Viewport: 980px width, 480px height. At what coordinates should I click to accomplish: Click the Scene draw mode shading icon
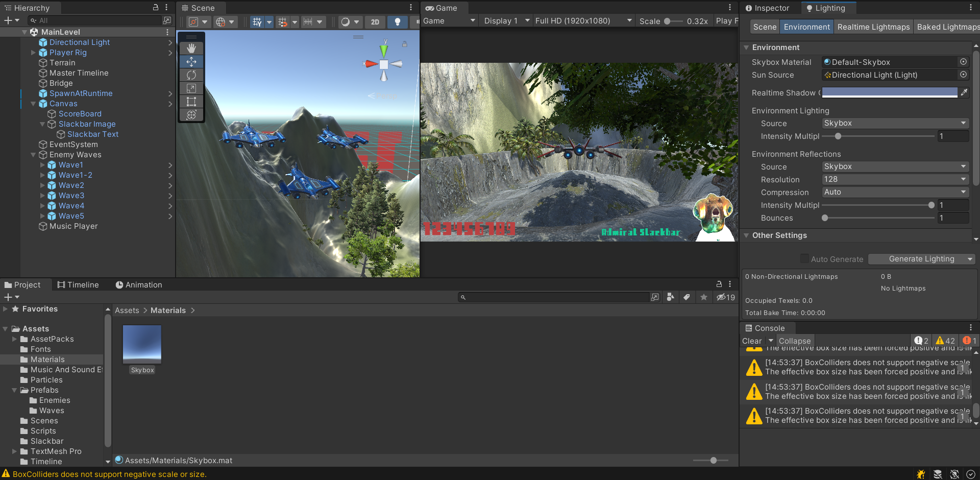[346, 22]
